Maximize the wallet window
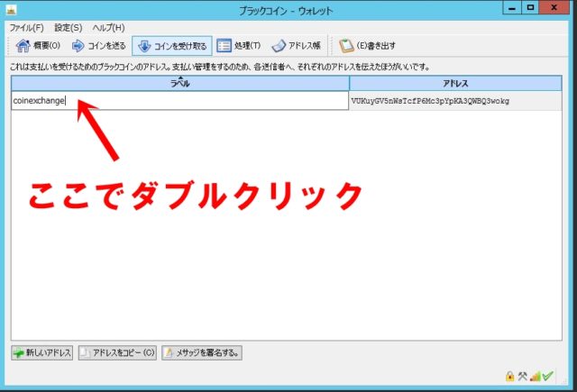577x392 pixels. point(530,8)
